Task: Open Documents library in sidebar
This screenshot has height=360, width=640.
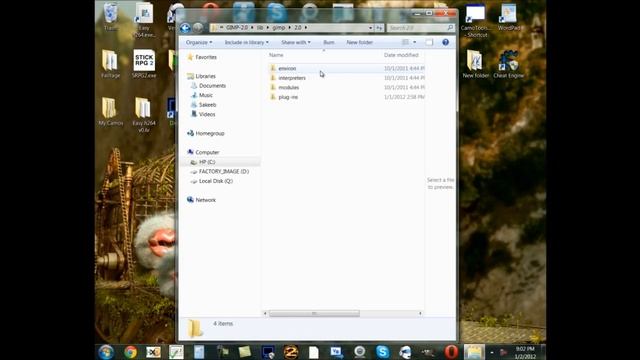Action: click(x=212, y=86)
